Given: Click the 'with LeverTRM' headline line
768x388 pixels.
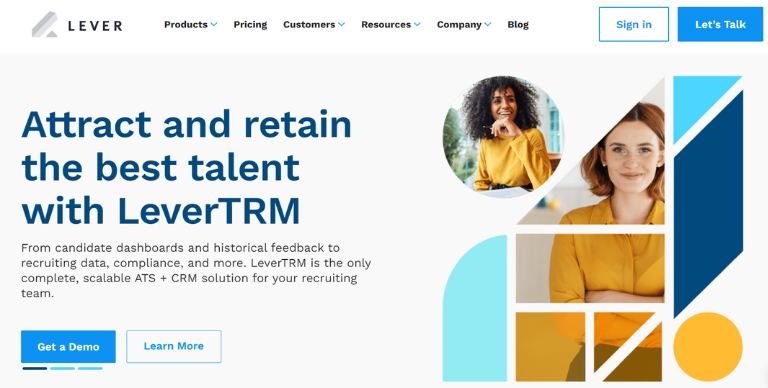Looking at the screenshot, I should [x=161, y=211].
